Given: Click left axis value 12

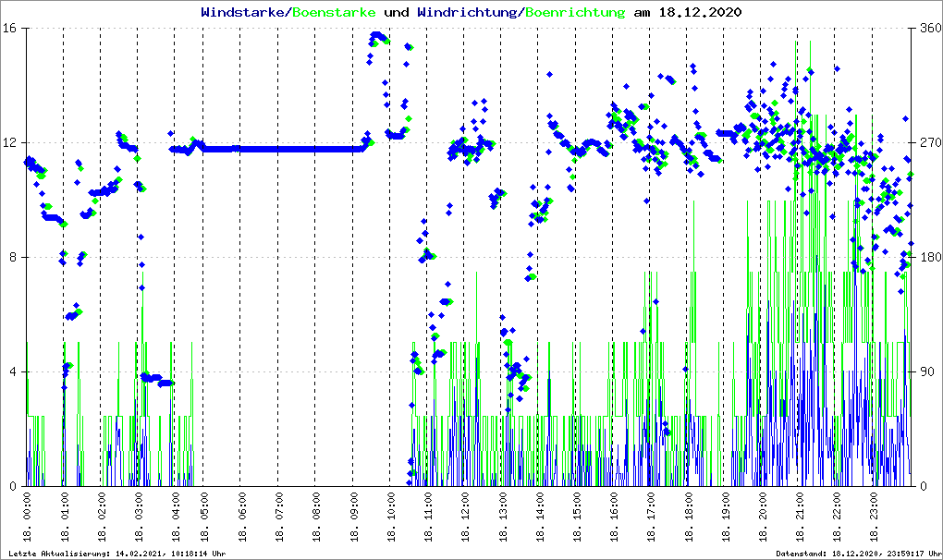Looking at the screenshot, I should tap(9, 143).
